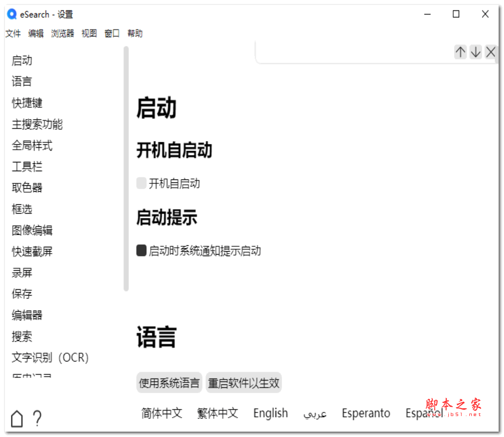The width and height of the screenshot is (504, 437).
Task: Click the search input field at the top
Action: (x=351, y=52)
